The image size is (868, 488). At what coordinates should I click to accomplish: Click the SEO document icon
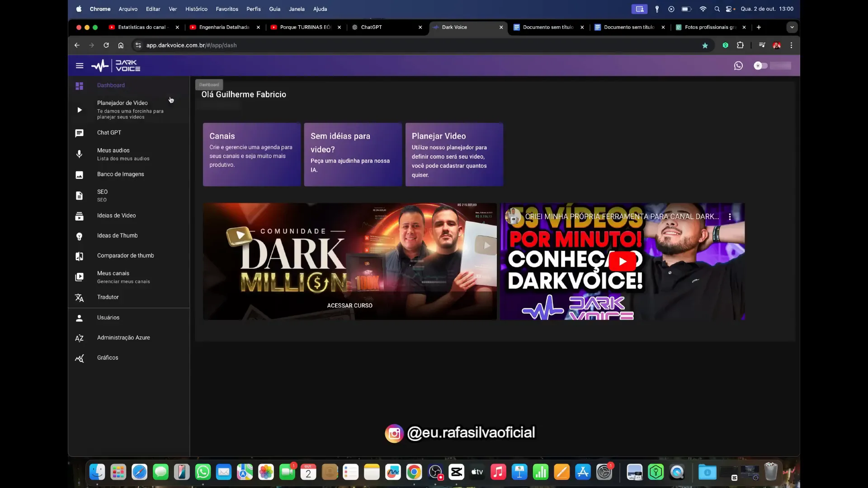click(x=79, y=196)
